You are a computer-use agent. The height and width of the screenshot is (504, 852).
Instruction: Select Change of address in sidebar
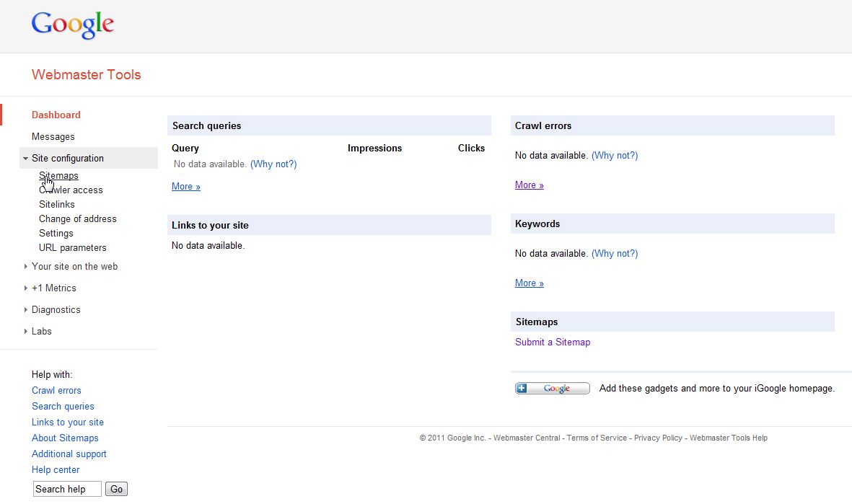point(77,219)
